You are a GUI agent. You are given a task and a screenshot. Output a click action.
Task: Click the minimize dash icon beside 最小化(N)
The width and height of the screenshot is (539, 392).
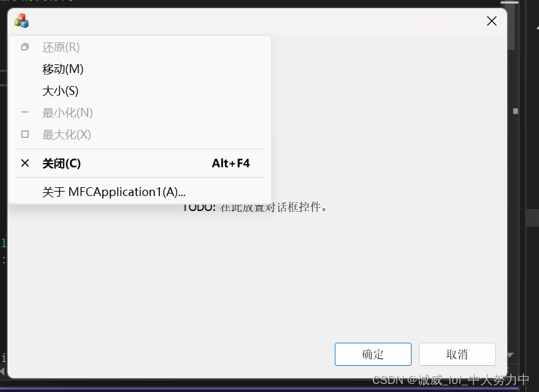(25, 112)
